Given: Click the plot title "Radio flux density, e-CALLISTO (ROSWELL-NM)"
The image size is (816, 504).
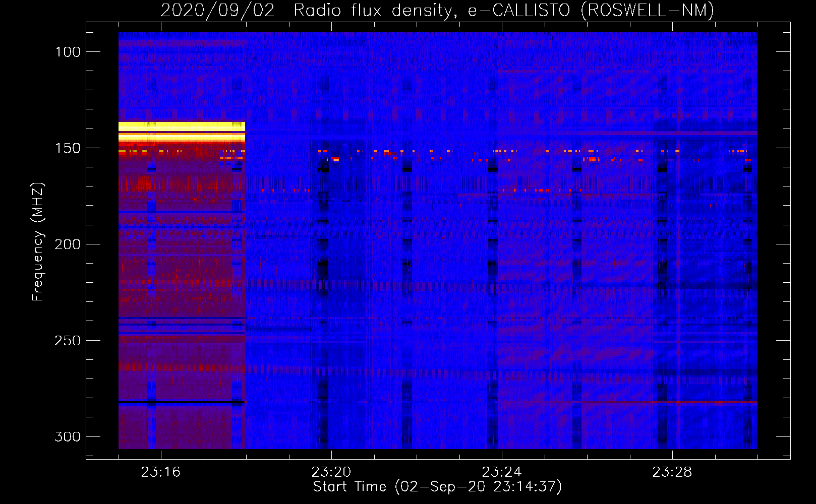Looking at the screenshot, I should (504, 10).
